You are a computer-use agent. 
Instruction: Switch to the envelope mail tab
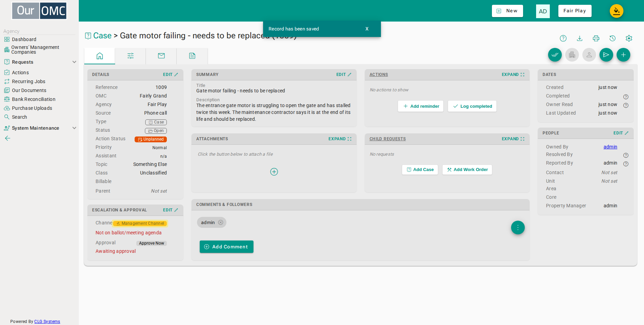(161, 56)
